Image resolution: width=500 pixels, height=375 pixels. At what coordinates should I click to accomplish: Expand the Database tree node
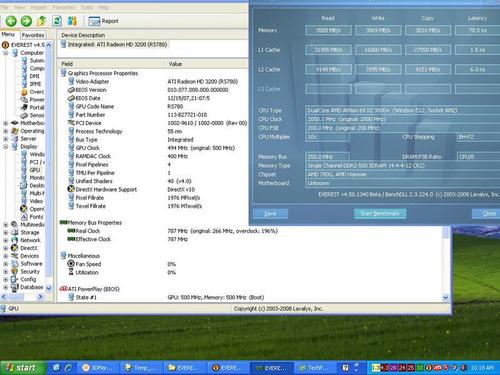6,287
